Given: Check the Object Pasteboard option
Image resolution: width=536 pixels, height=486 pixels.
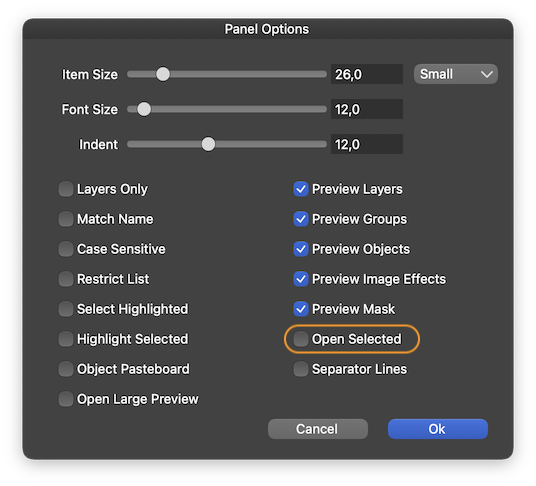Looking at the screenshot, I should (66, 369).
